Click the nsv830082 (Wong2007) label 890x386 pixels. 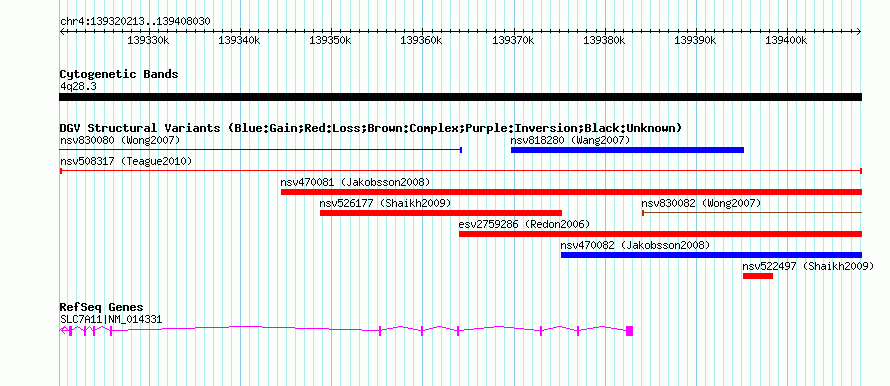(x=701, y=203)
